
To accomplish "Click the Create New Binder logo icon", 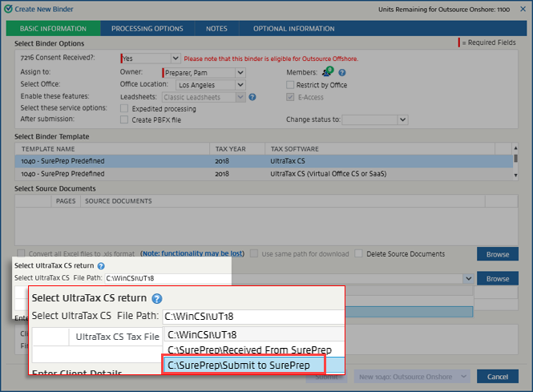I will click(x=7, y=8).
